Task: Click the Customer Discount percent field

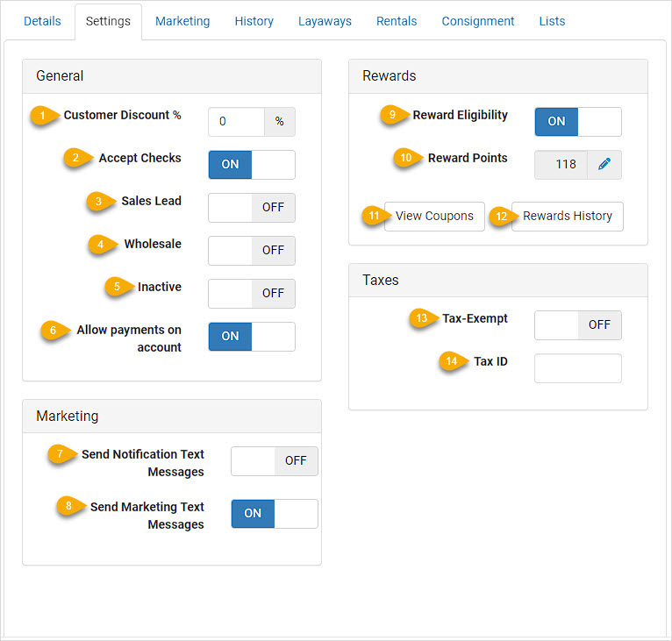Action: coord(236,122)
